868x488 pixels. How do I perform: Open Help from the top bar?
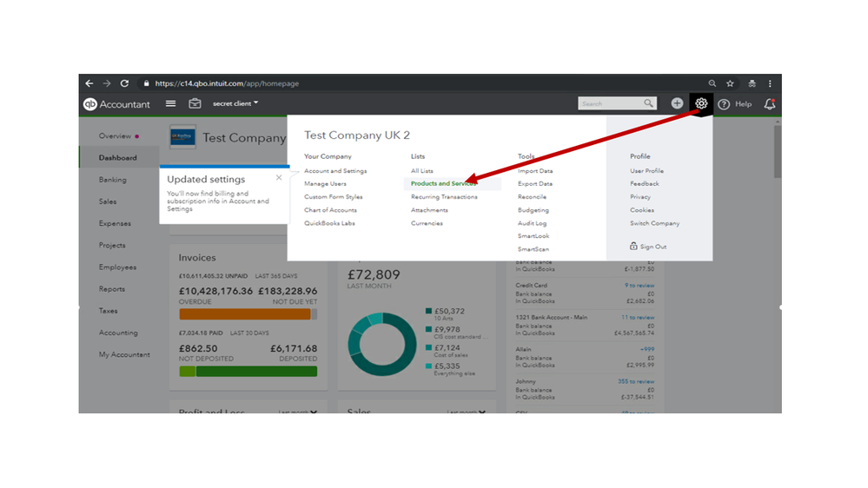point(735,104)
